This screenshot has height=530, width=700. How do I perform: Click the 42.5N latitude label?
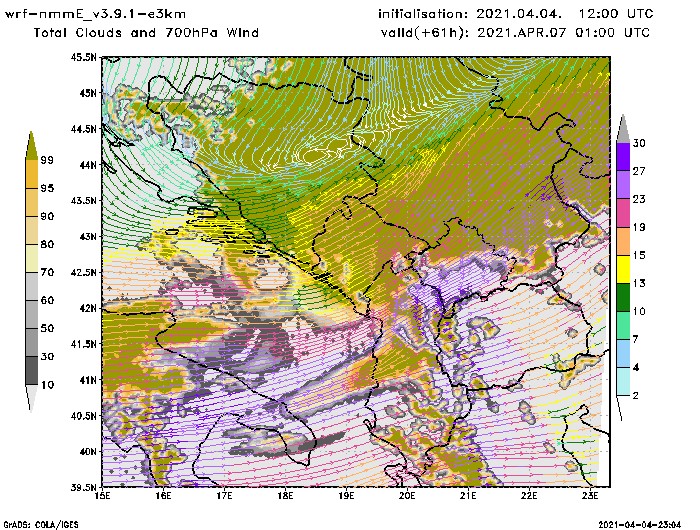coord(83,272)
